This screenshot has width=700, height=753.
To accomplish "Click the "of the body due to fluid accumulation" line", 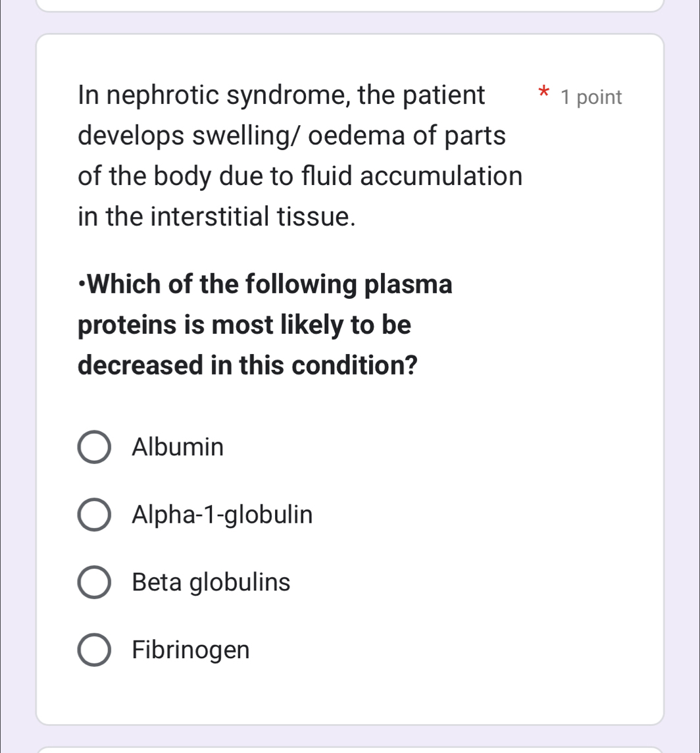I will click(x=300, y=176).
